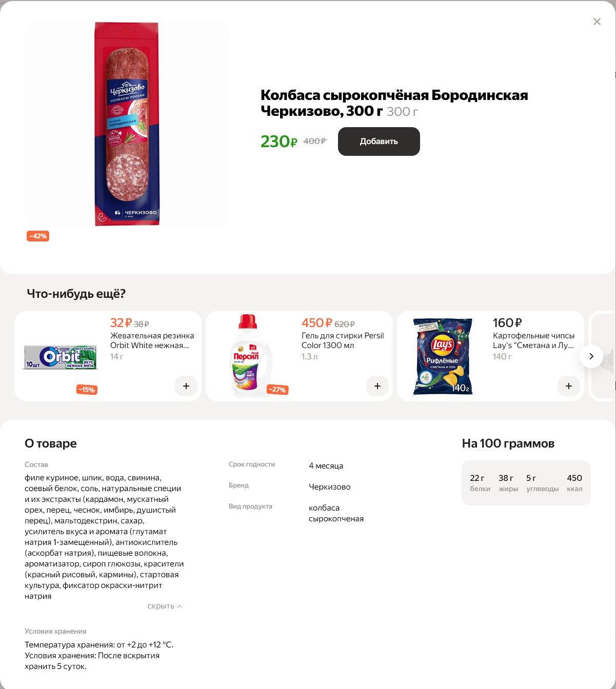Viewport: 616px width, 689px height.
Task: Open Картофельные чипсы Lay's product link
Action: (x=534, y=340)
